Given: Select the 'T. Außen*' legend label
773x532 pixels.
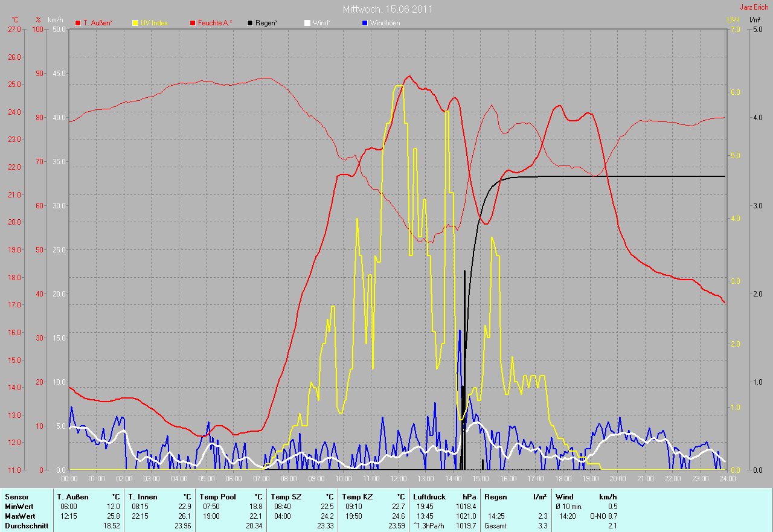Looking at the screenshot, I should tap(98, 23).
